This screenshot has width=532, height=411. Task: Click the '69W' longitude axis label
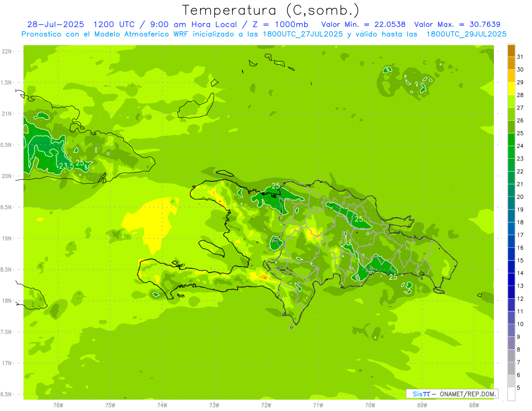point(422,405)
